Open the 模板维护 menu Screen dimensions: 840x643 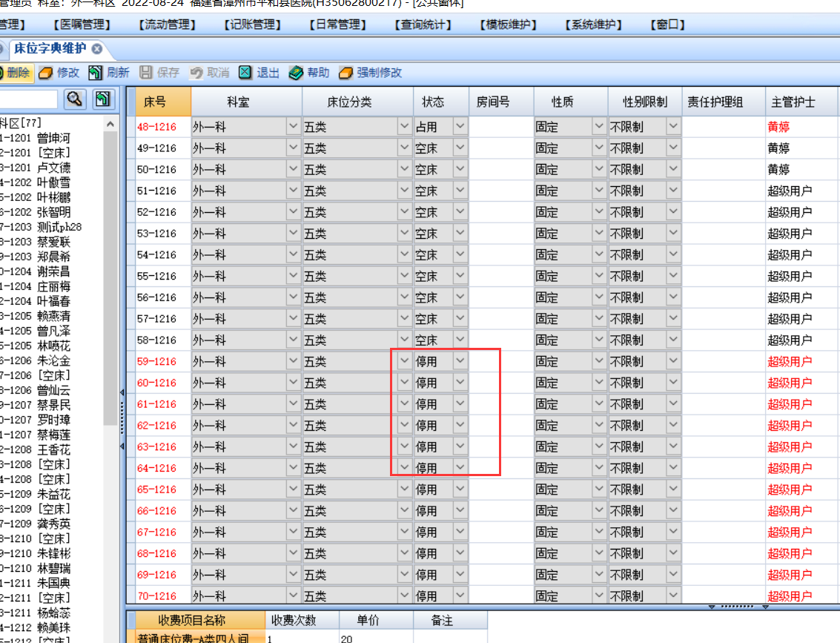coord(508,24)
